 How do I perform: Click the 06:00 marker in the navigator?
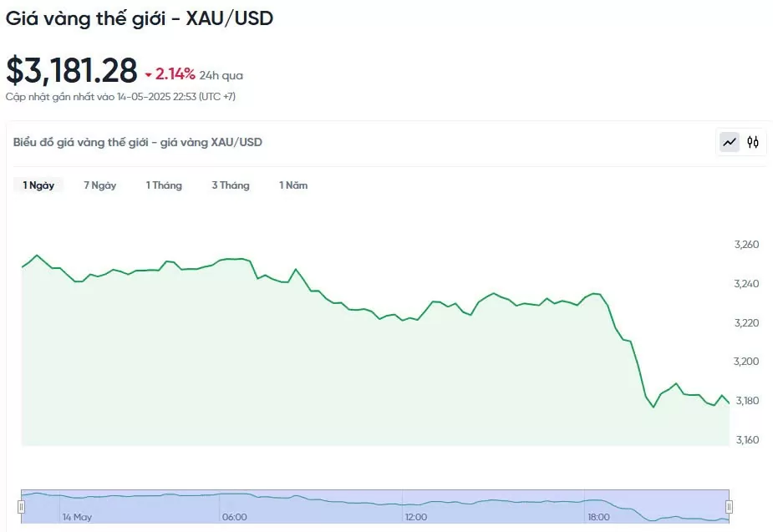pyautogui.click(x=234, y=517)
